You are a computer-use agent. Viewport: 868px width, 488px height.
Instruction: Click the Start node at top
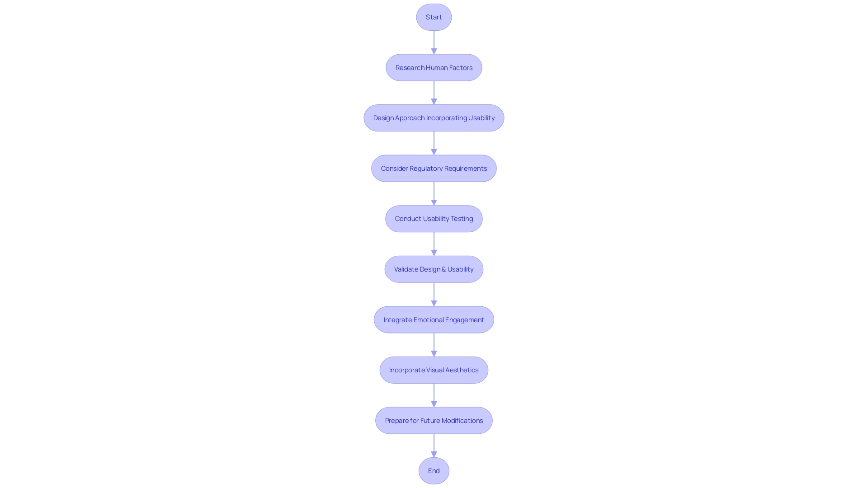click(434, 17)
